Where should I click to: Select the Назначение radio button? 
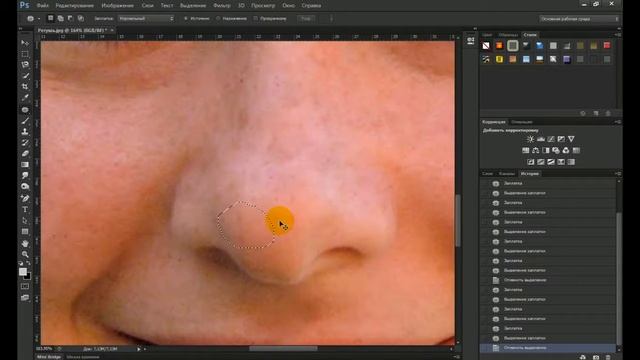pos(218,18)
